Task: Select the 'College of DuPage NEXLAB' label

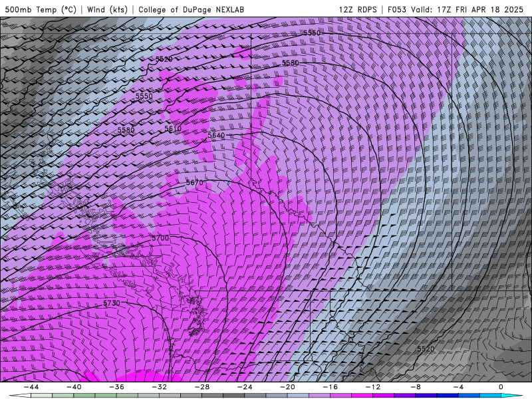Action: (x=191, y=9)
